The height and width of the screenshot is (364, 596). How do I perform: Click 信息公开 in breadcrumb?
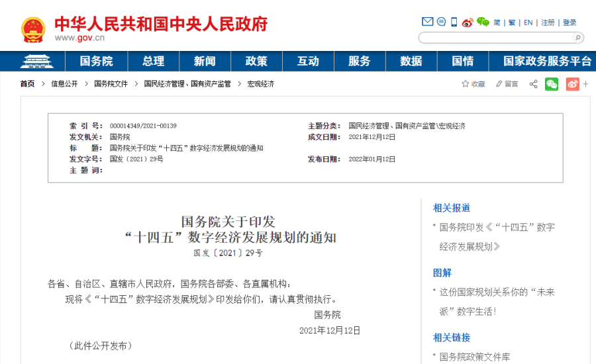point(64,84)
